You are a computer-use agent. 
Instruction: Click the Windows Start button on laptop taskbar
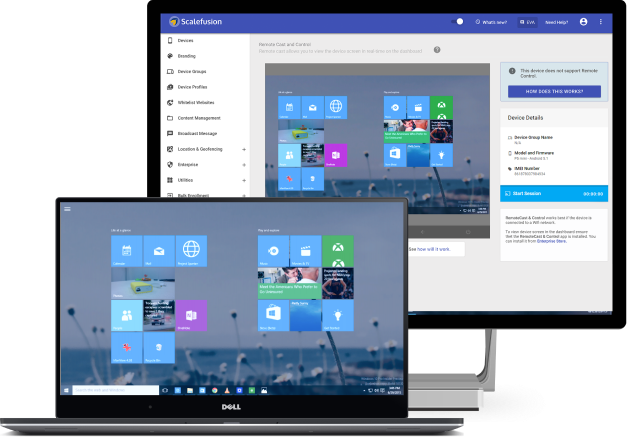coord(66,390)
